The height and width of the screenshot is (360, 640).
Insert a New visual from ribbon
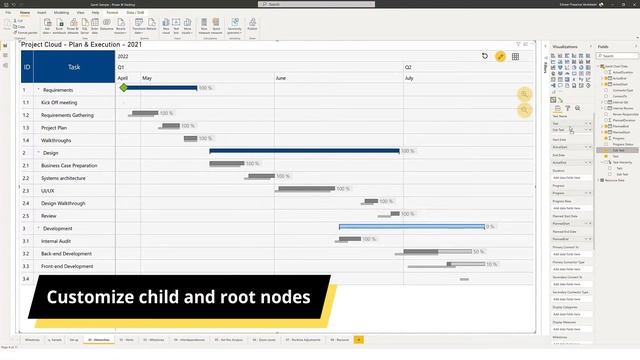click(x=166, y=26)
